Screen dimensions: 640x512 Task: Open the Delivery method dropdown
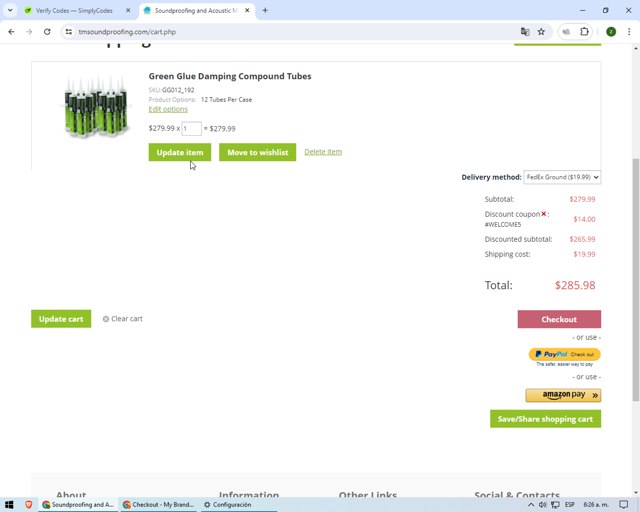pyautogui.click(x=562, y=177)
